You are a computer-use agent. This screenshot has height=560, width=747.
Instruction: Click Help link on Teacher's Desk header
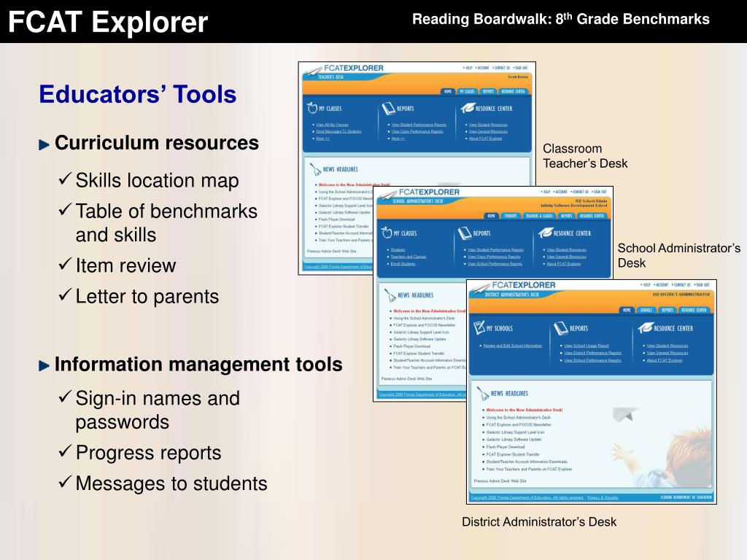point(468,68)
